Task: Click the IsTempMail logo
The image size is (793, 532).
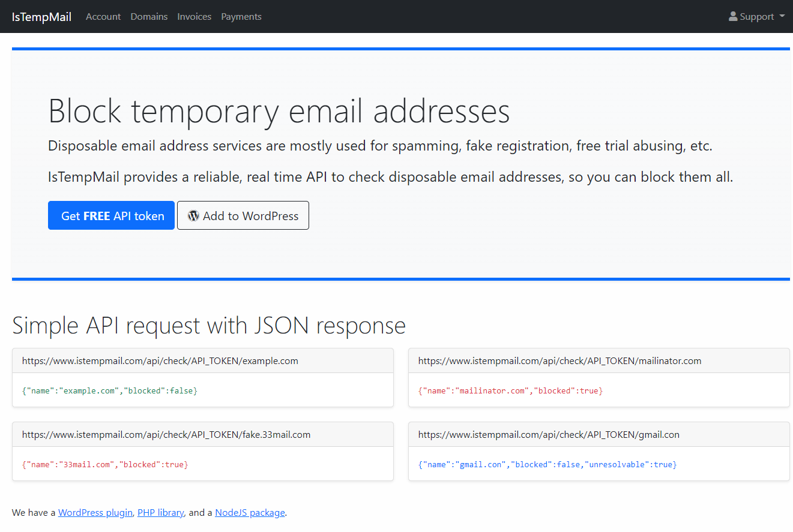Action: [x=41, y=17]
